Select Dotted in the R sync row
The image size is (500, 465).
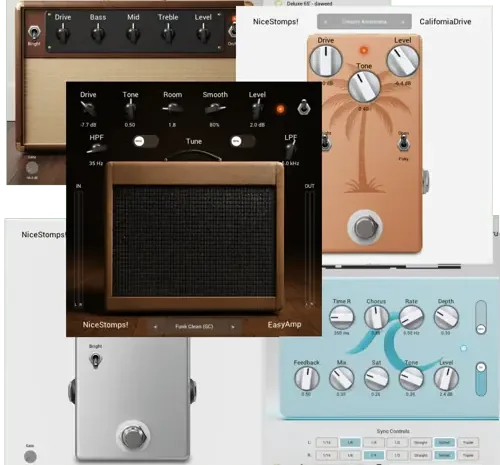click(444, 455)
